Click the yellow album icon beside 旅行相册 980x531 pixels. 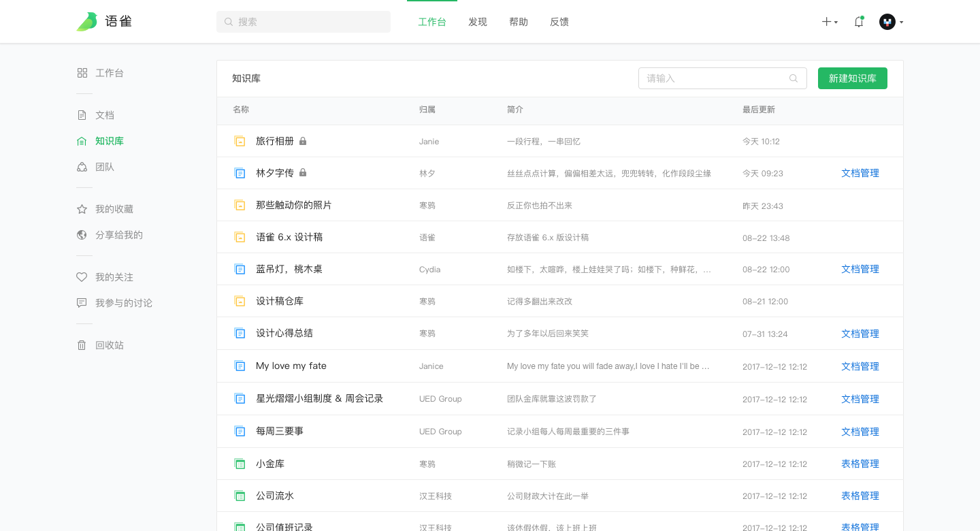point(240,141)
